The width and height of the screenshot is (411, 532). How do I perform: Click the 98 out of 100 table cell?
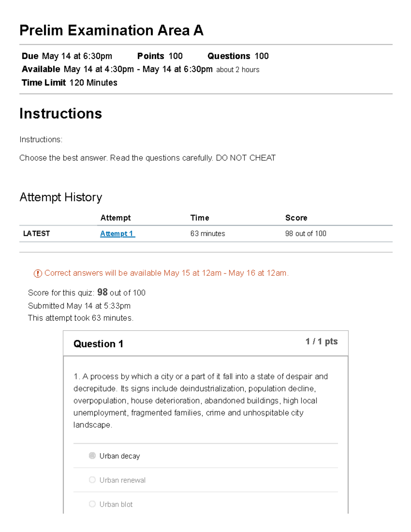[x=306, y=234]
